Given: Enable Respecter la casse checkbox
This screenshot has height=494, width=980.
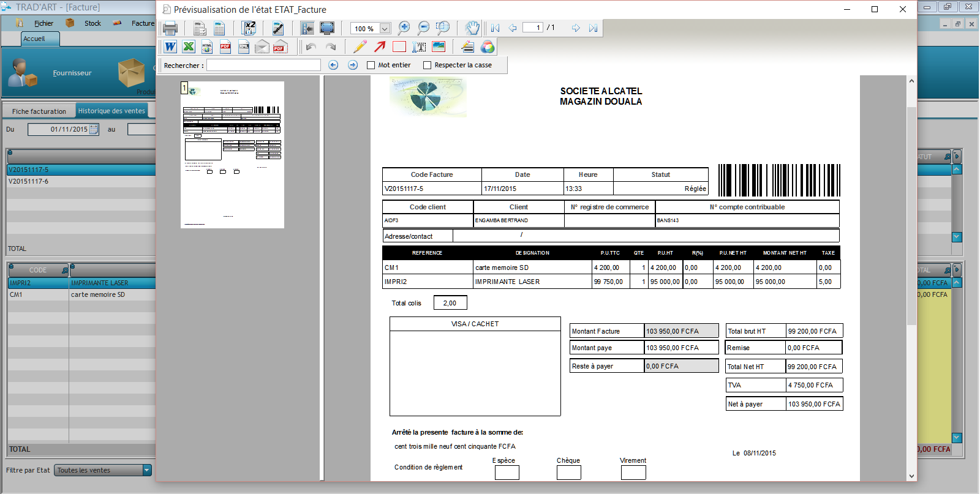Looking at the screenshot, I should click(427, 65).
